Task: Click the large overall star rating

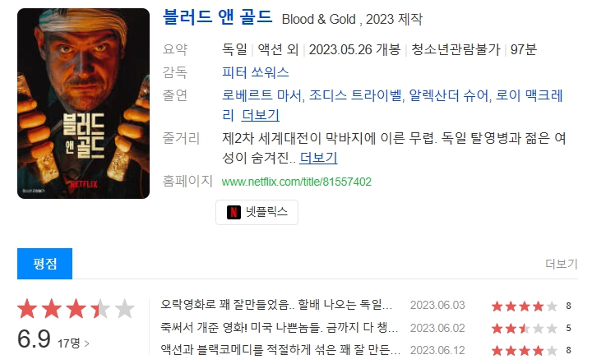Action: [76, 309]
